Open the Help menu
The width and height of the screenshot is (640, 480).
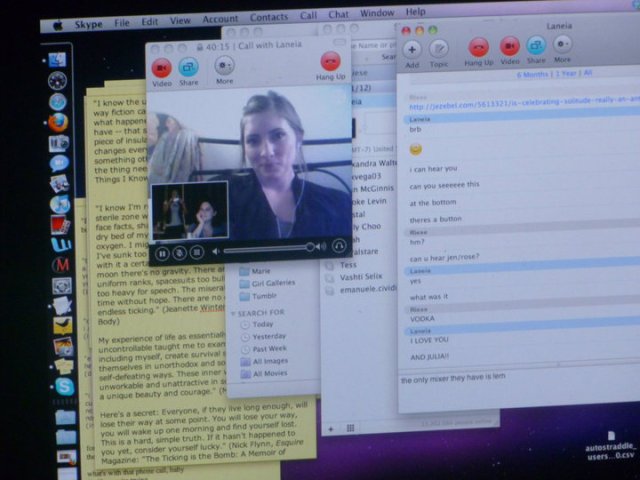coord(415,12)
